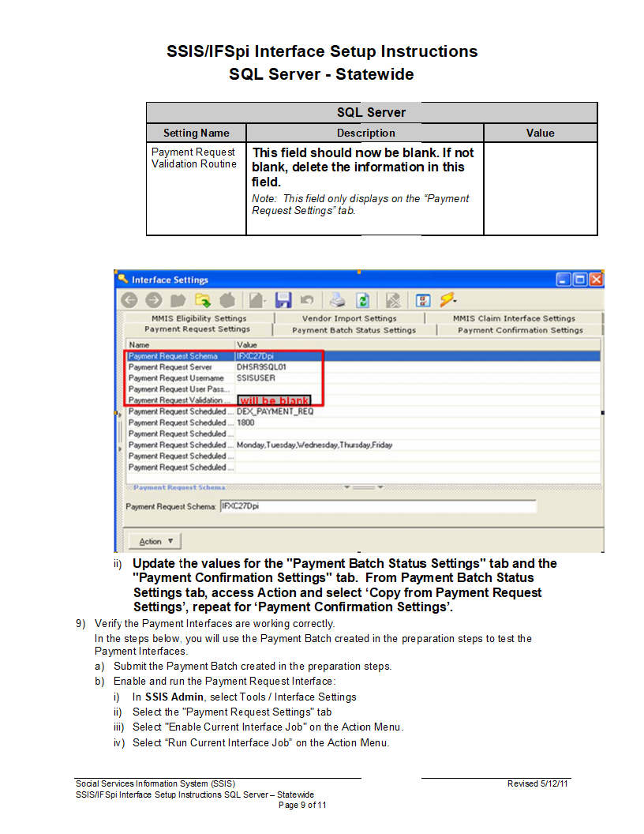The width and height of the screenshot is (644, 834).
Task: Maximize the Interface Settings window
Action: (580, 280)
